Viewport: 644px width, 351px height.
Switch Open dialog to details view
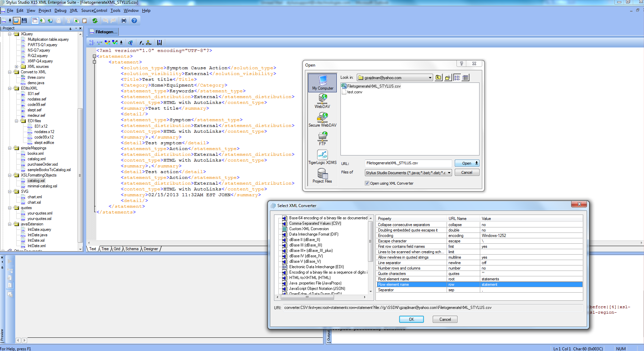tap(465, 78)
